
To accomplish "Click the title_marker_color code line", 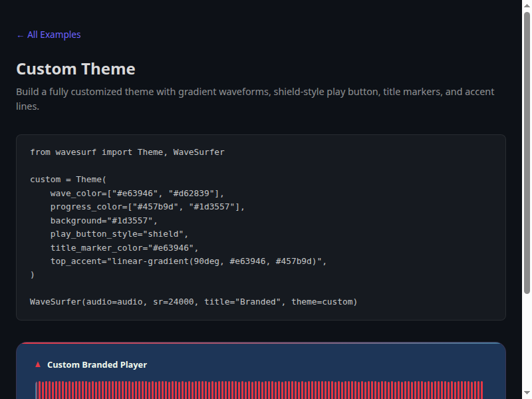I will tap(124, 247).
